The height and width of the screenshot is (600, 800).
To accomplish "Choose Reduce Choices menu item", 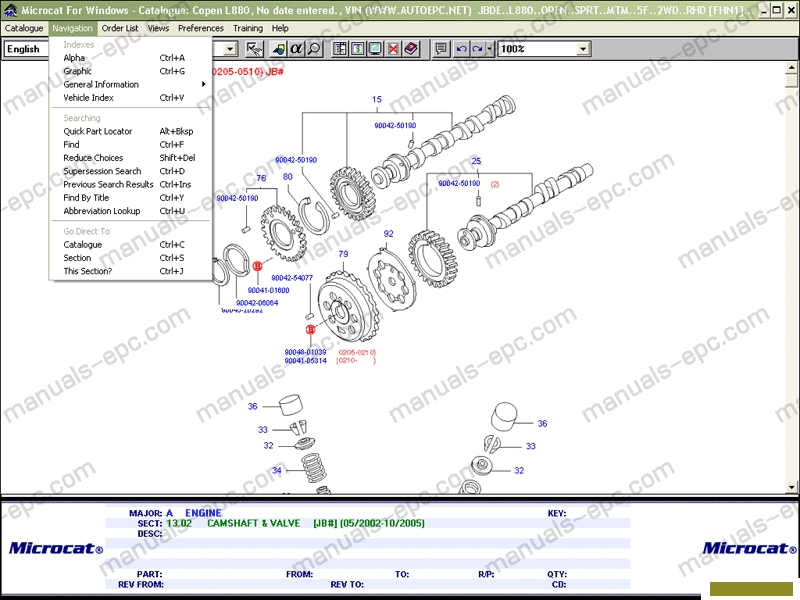I will [131, 158].
